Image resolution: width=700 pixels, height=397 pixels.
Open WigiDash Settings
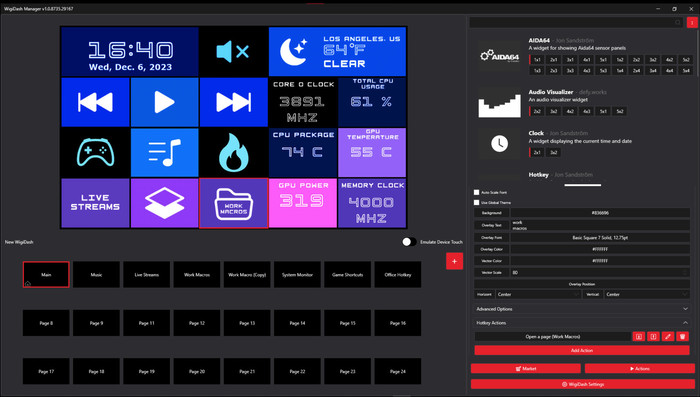583,384
